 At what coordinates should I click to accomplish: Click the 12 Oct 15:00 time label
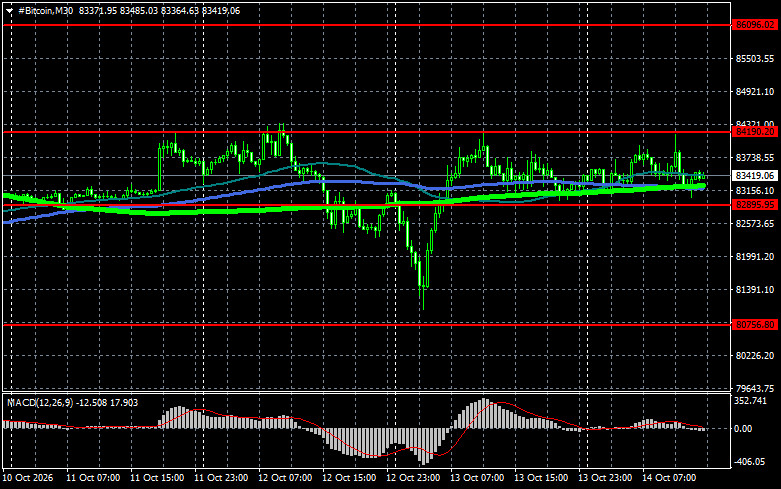pyautogui.click(x=349, y=478)
